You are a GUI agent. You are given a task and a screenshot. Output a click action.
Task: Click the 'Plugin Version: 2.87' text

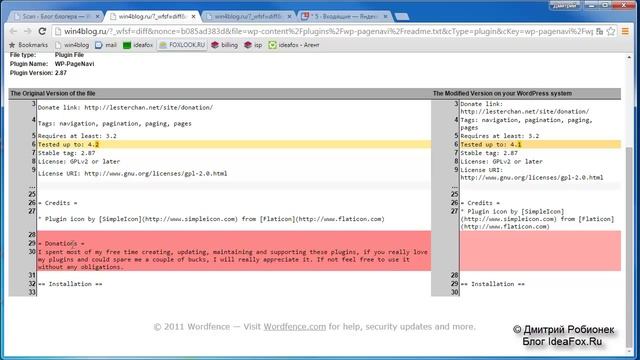click(x=38, y=73)
